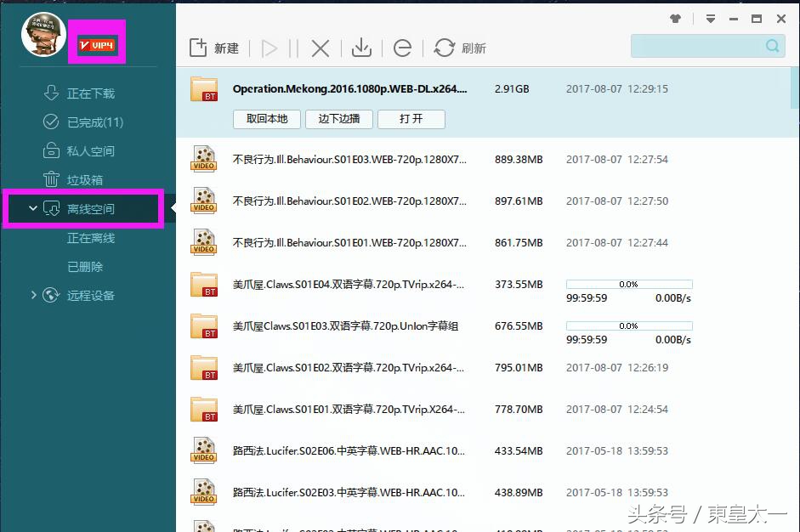The width and height of the screenshot is (800, 532).
Task: Click the progress bar of 美爪屋.Claws.S01E04
Action: [628, 284]
